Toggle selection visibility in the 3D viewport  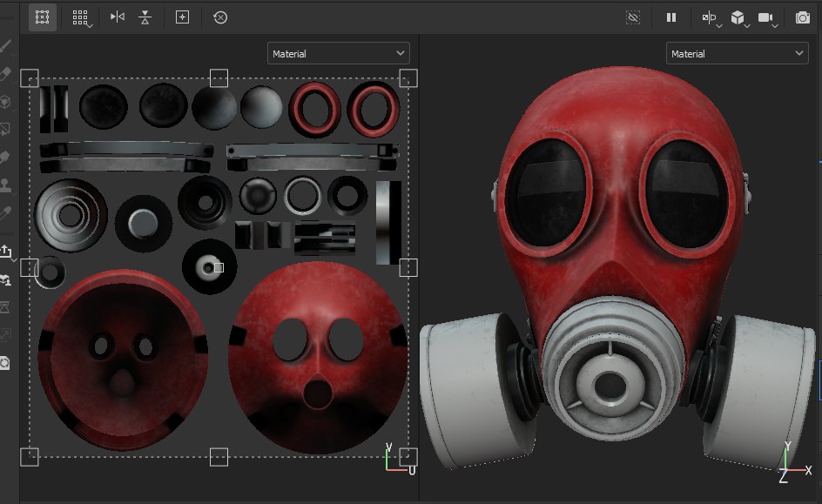[633, 17]
